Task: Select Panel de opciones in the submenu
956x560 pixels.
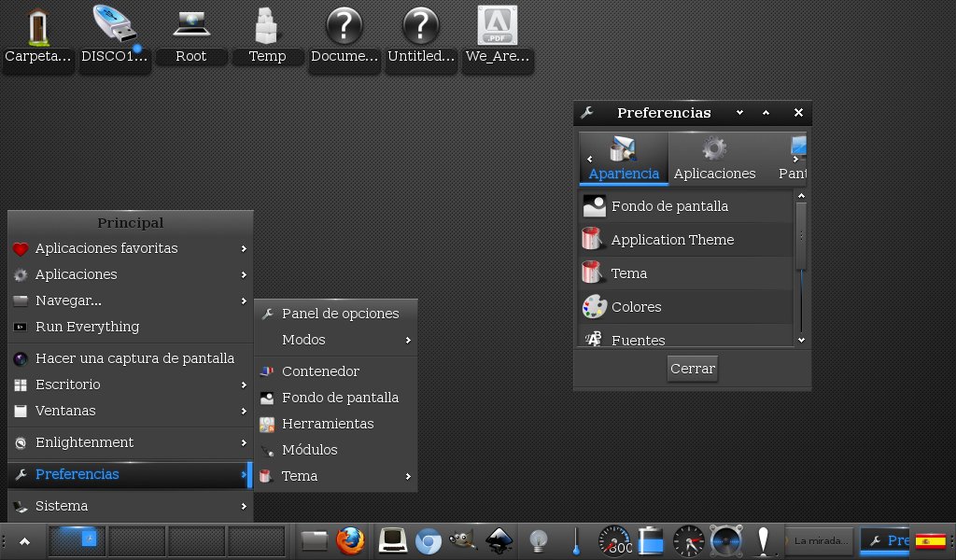Action: pyautogui.click(x=340, y=314)
